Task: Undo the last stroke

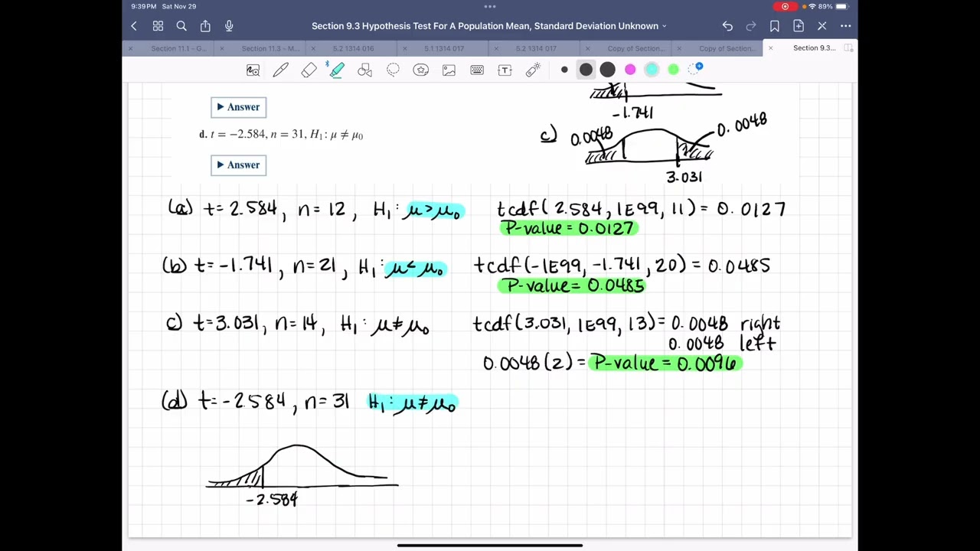Action: click(727, 26)
